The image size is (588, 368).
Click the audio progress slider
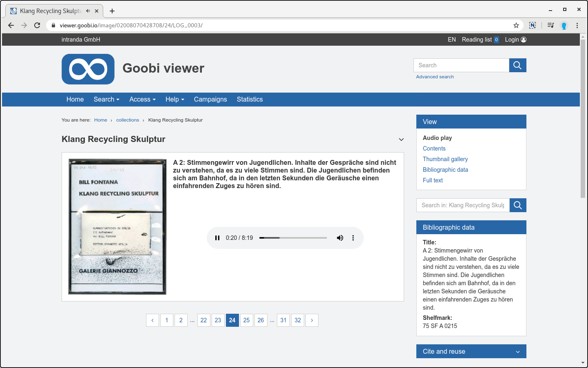point(293,238)
